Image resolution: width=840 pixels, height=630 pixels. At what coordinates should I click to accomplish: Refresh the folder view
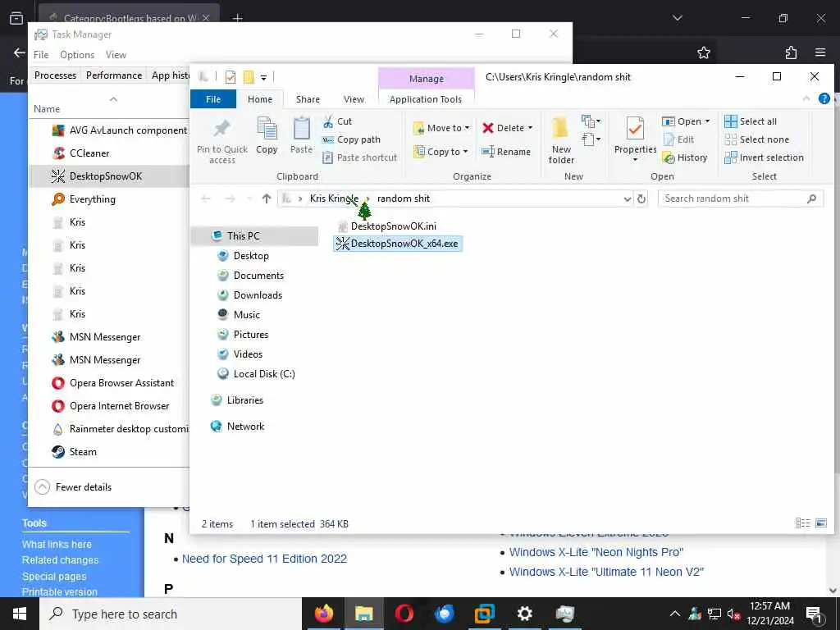(641, 199)
